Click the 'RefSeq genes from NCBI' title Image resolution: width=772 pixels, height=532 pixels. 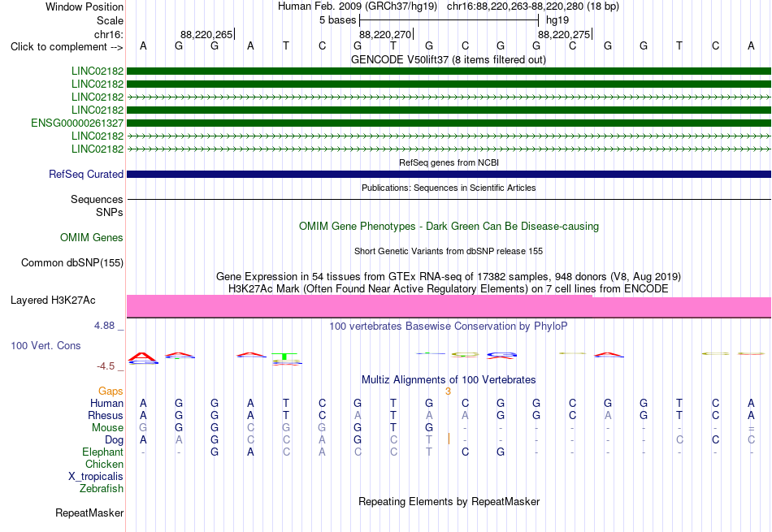click(449, 162)
